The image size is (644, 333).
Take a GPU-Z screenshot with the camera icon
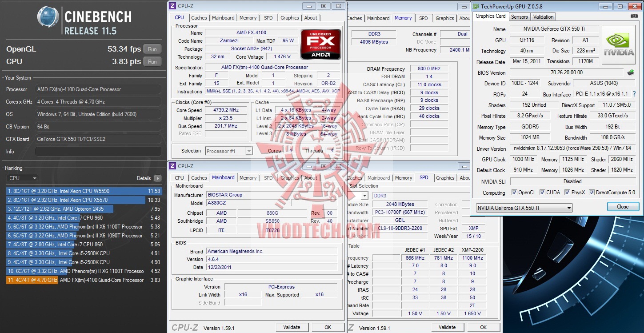pos(634,16)
